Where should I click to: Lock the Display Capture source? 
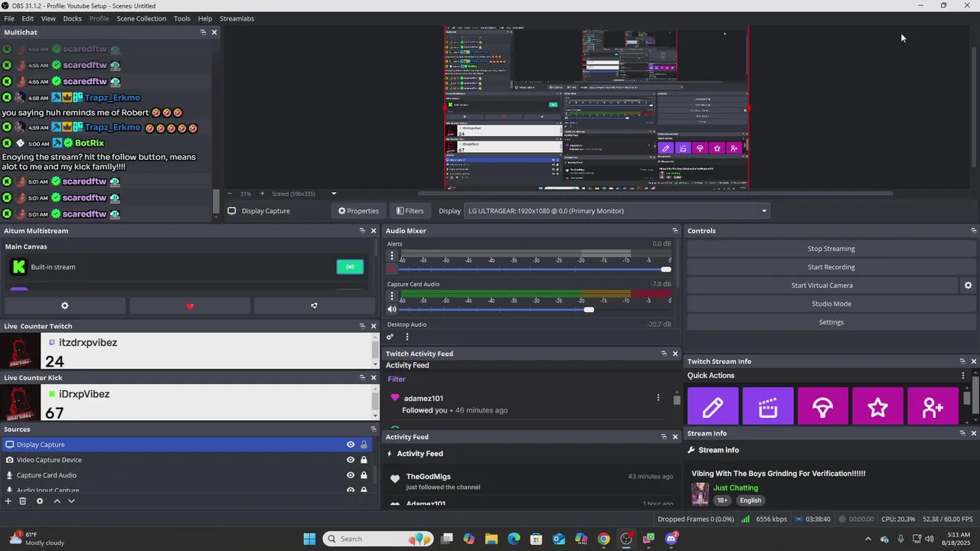coord(364,445)
